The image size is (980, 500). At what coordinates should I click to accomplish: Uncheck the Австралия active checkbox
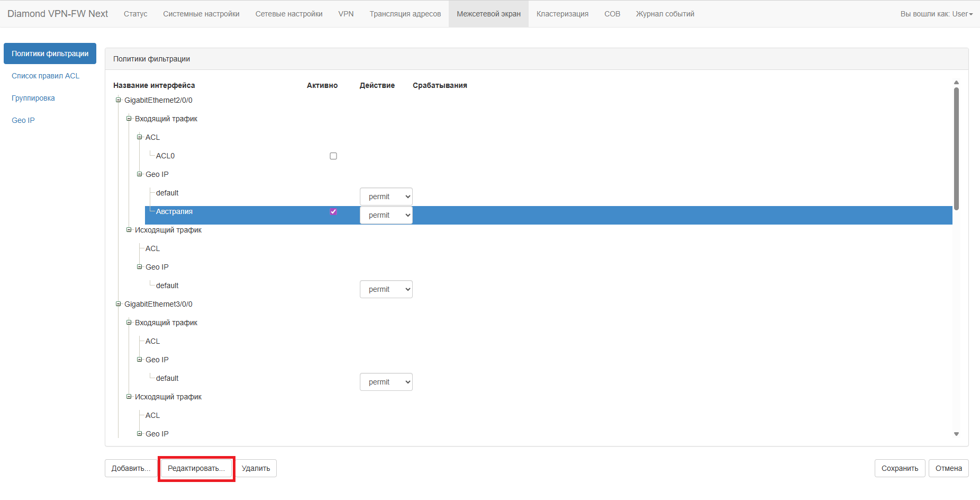tap(333, 211)
